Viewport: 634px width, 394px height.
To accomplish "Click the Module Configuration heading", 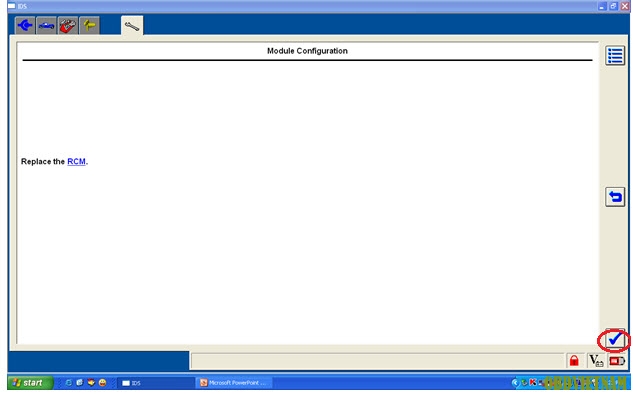I will [x=307, y=51].
